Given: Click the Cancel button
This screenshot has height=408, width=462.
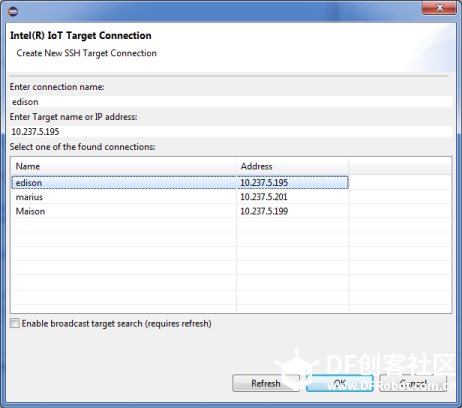Looking at the screenshot, I should coord(413,383).
